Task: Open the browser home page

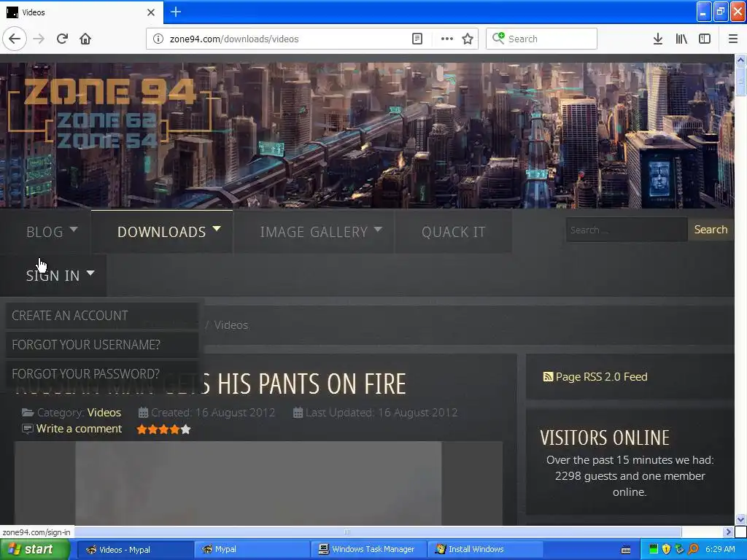Action: click(x=85, y=39)
